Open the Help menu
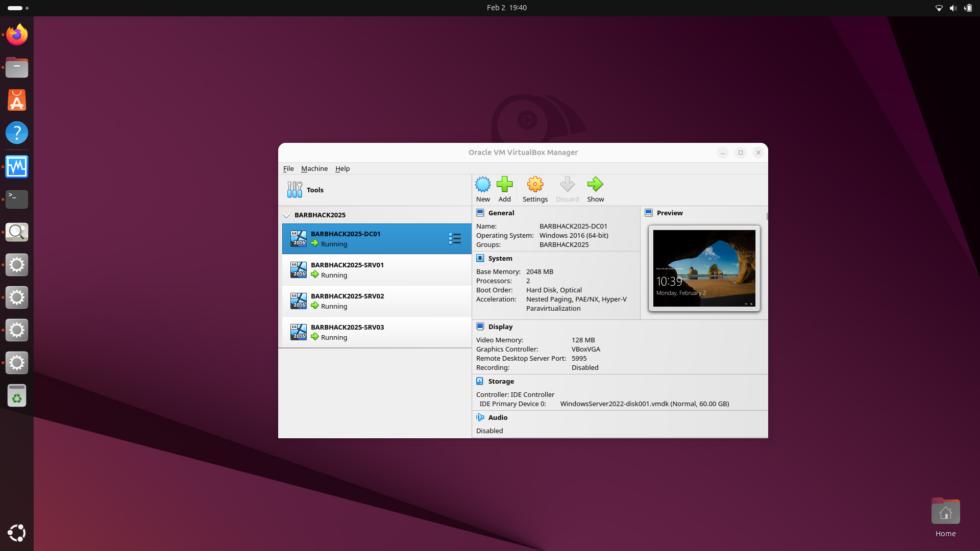Viewport: 980px width, 551px height. point(342,168)
